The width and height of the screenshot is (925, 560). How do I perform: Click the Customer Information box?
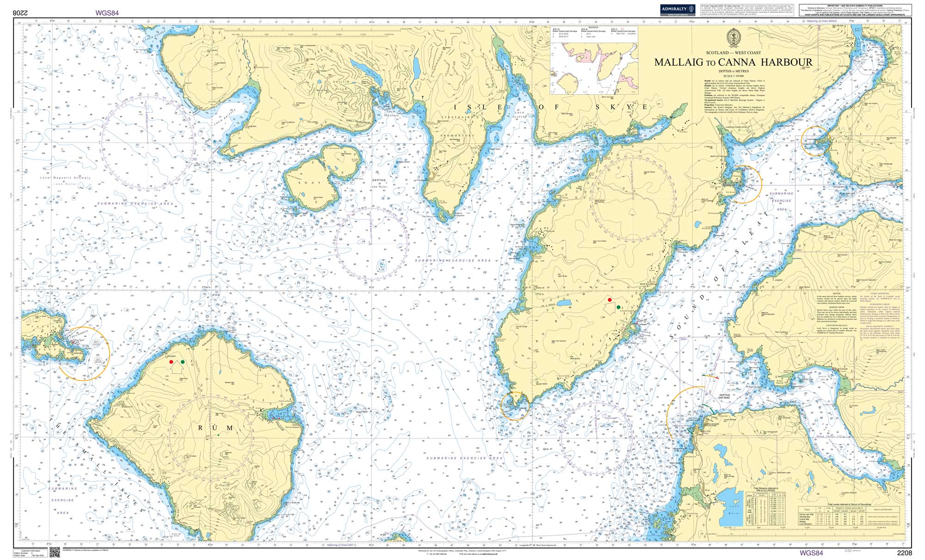[x=31, y=553]
